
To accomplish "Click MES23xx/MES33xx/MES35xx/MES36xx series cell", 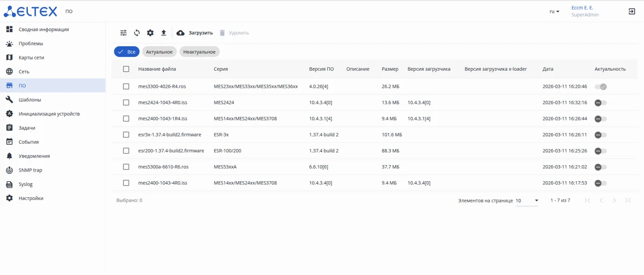I will coord(255,86).
